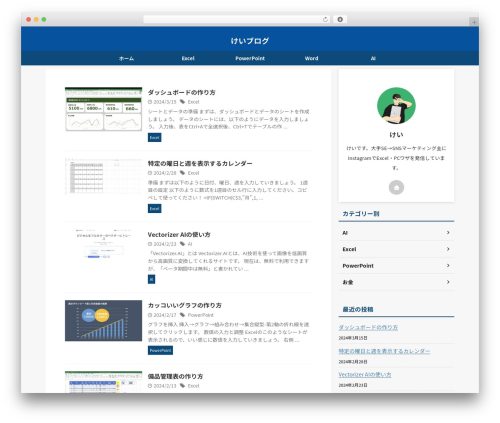Expand the PowerPoint category chevron in sidebar

coord(448,265)
